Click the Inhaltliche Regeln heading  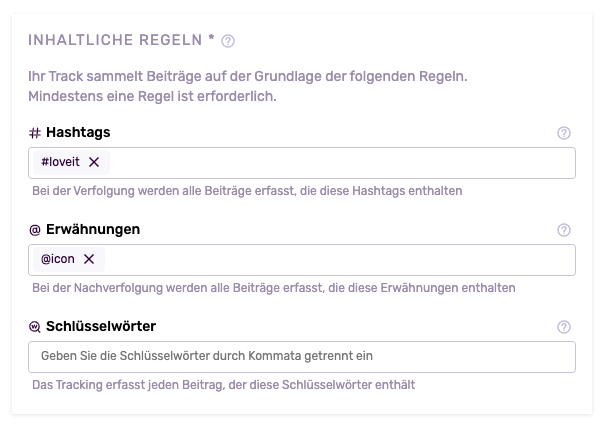pos(115,40)
